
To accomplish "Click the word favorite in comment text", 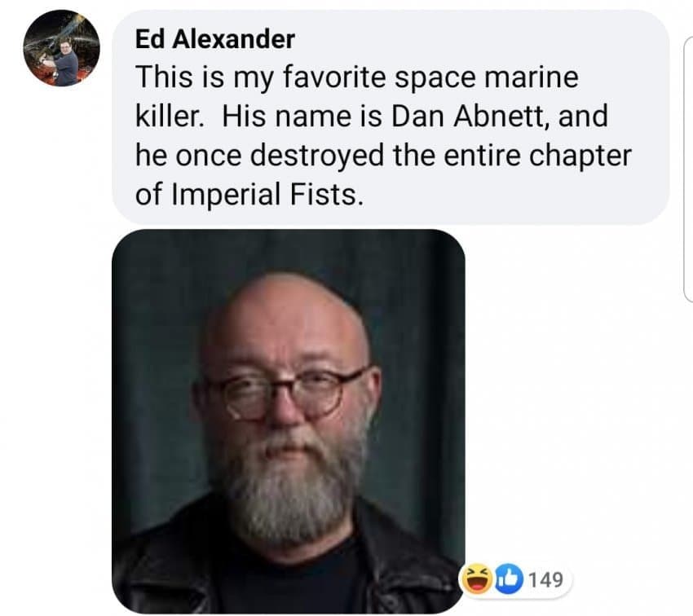I will [x=333, y=77].
